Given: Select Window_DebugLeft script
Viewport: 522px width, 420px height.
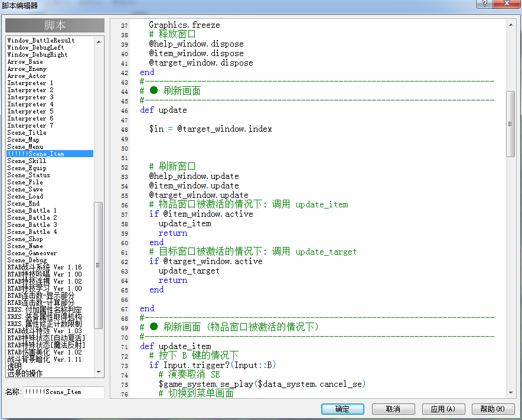Looking at the screenshot, I should pyautogui.click(x=35, y=48).
